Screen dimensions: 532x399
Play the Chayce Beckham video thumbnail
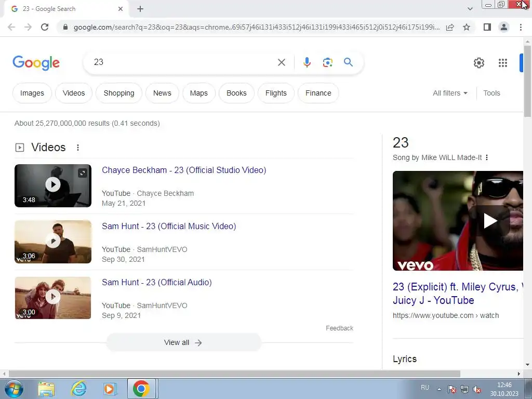tap(53, 185)
